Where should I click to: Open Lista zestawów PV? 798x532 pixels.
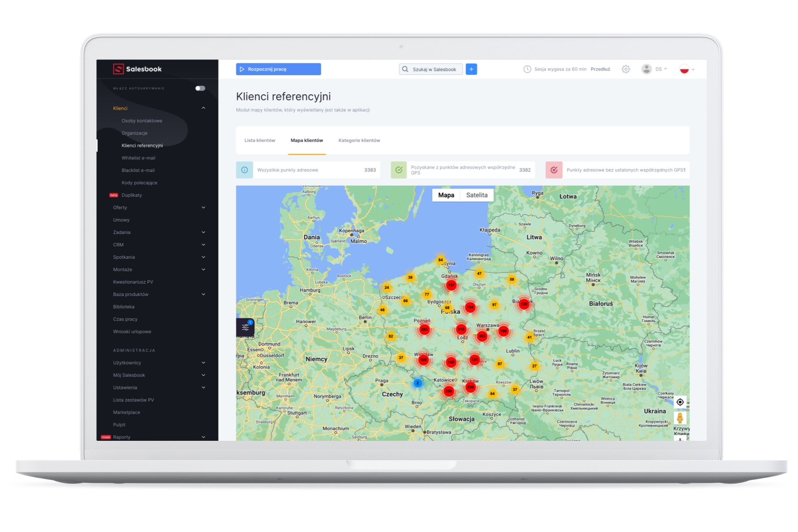pos(133,400)
